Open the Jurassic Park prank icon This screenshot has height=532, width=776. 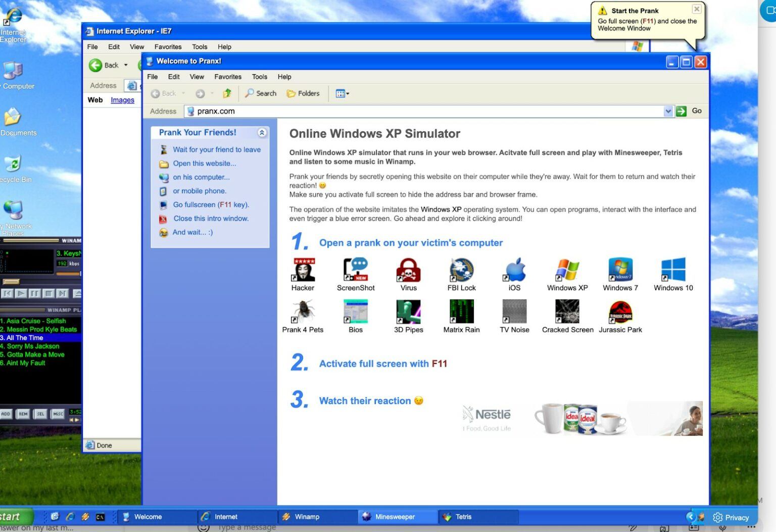[620, 312]
